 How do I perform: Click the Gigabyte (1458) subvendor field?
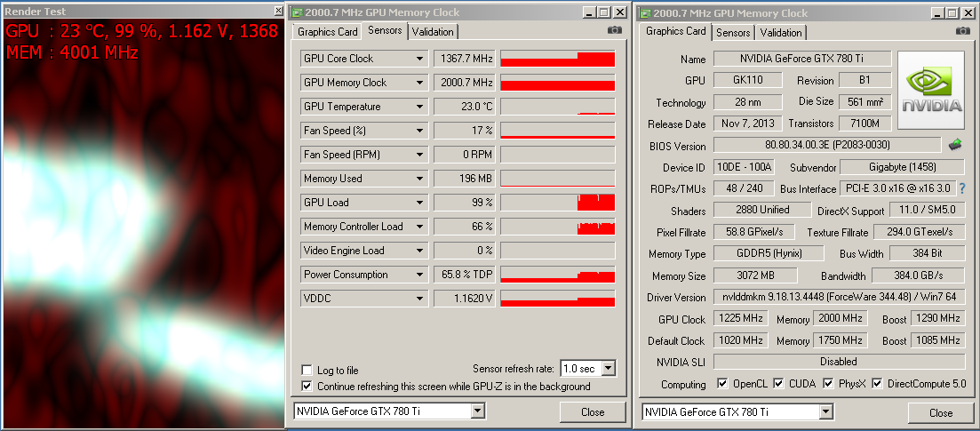[902, 167]
